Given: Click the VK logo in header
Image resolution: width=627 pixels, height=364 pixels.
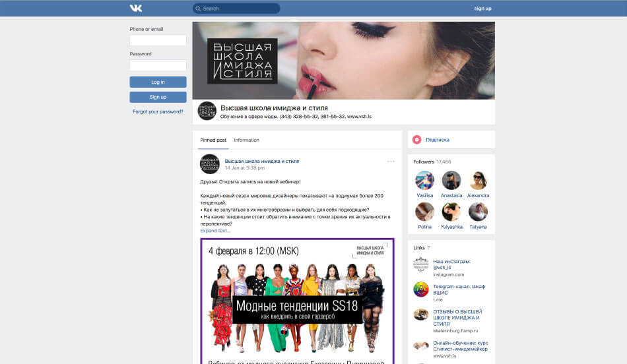Looking at the screenshot, I should click(x=135, y=8).
